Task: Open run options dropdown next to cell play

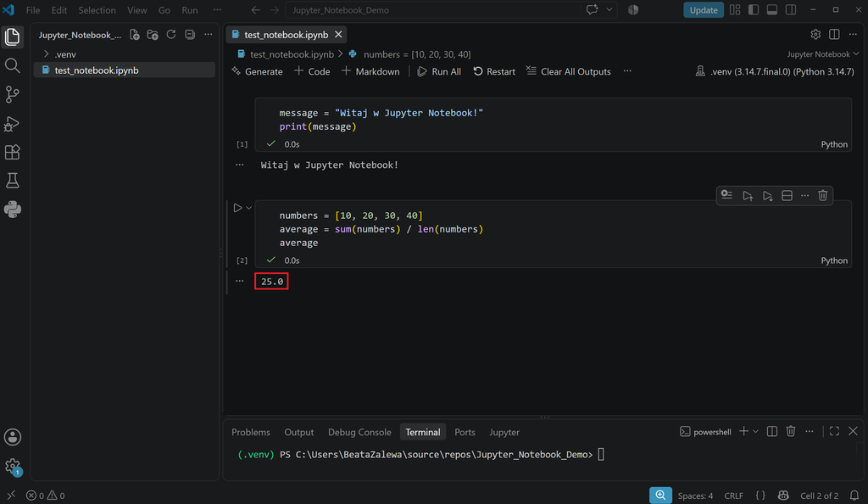Action: (249, 208)
